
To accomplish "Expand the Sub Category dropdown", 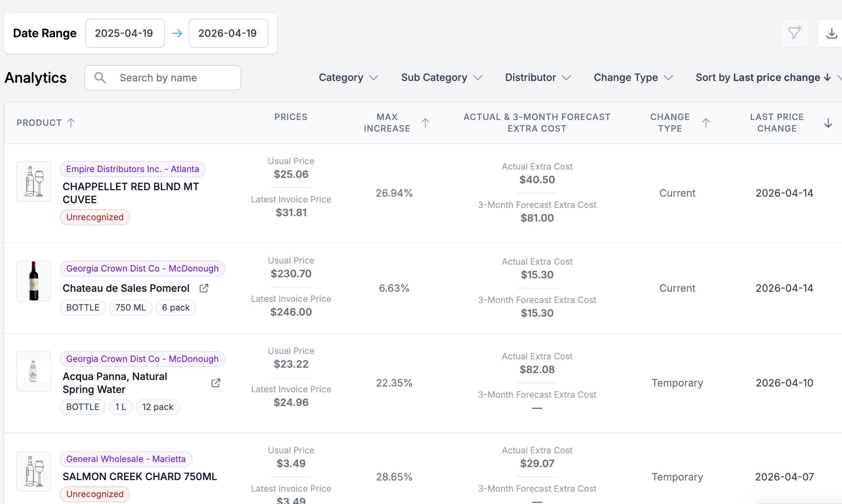I will tap(442, 77).
